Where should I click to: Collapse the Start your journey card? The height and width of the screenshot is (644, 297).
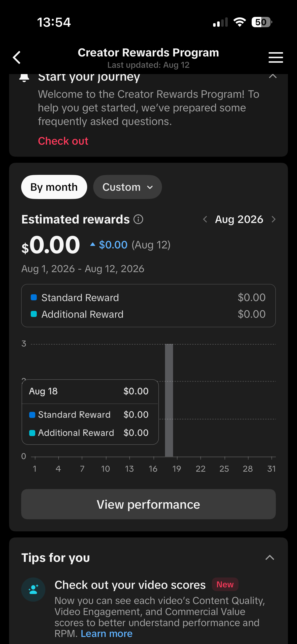(x=273, y=76)
